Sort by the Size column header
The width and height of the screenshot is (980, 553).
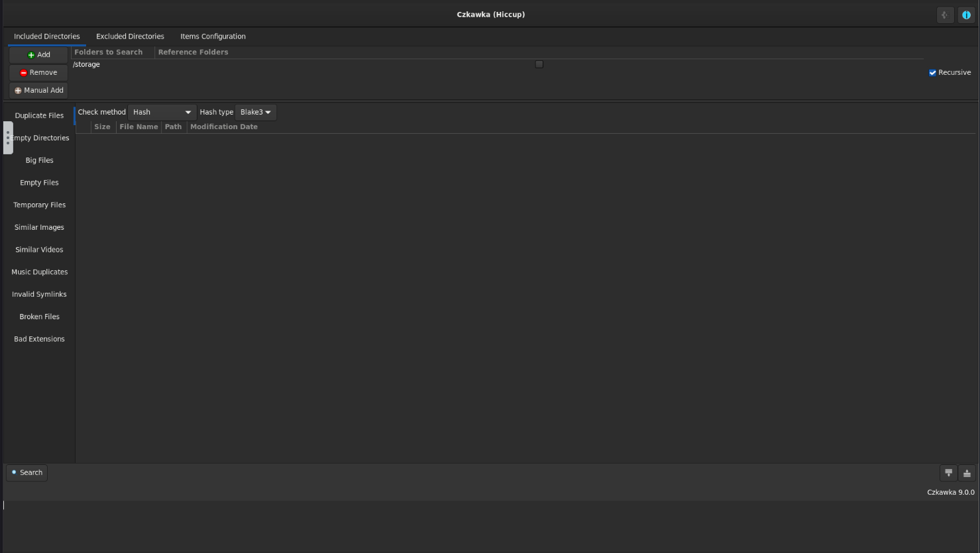tap(103, 127)
